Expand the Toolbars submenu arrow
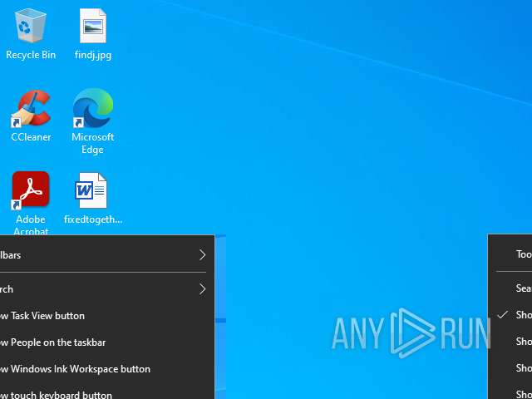The image size is (532, 399). pyautogui.click(x=203, y=255)
